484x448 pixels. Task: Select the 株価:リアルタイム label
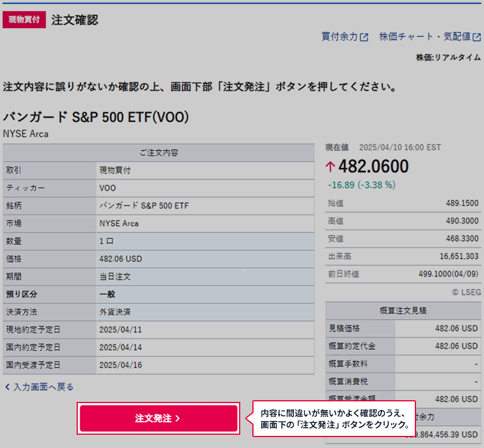[448, 58]
